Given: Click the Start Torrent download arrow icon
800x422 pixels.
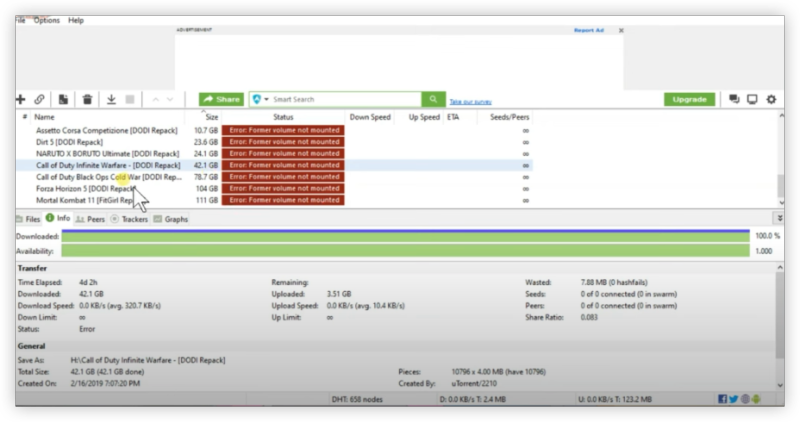Looking at the screenshot, I should pyautogui.click(x=111, y=99).
